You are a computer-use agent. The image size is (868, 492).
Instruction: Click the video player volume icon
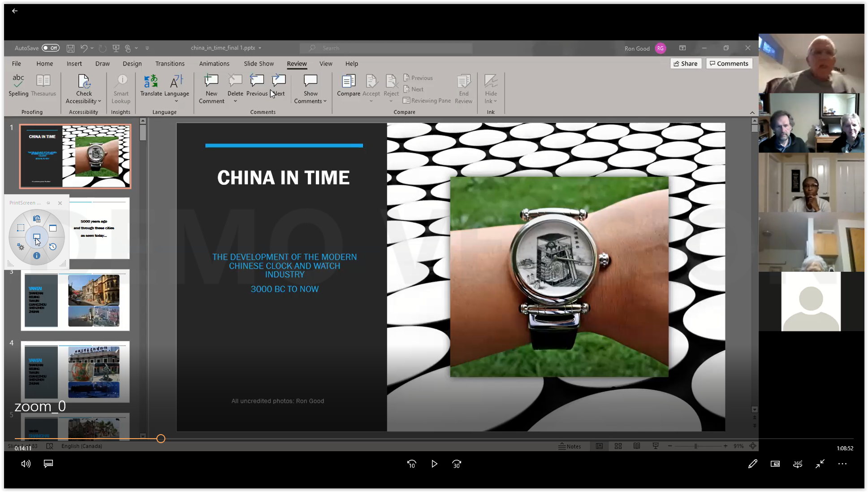(26, 464)
